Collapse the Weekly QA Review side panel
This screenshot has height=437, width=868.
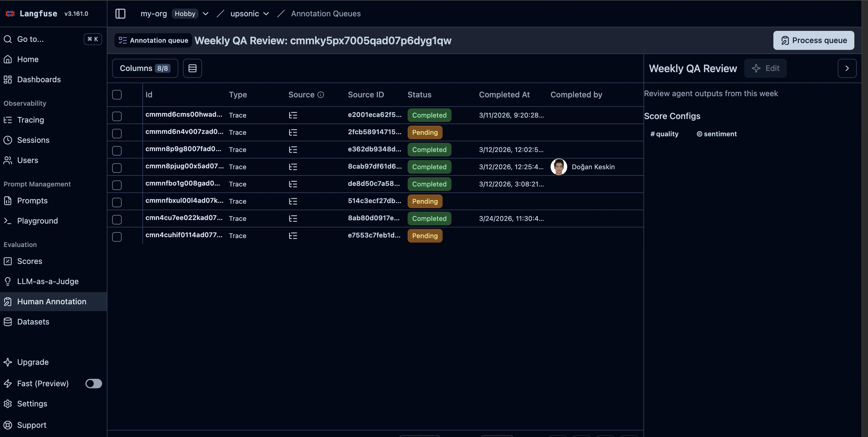[847, 68]
